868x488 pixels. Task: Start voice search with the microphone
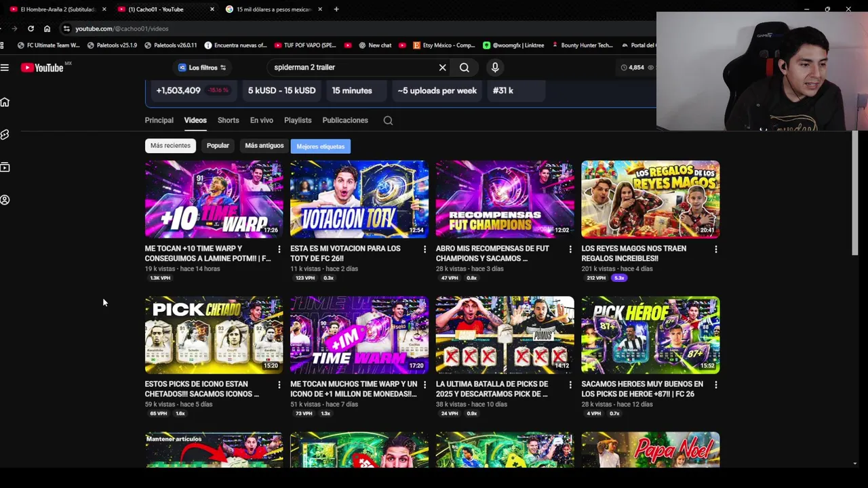(495, 67)
